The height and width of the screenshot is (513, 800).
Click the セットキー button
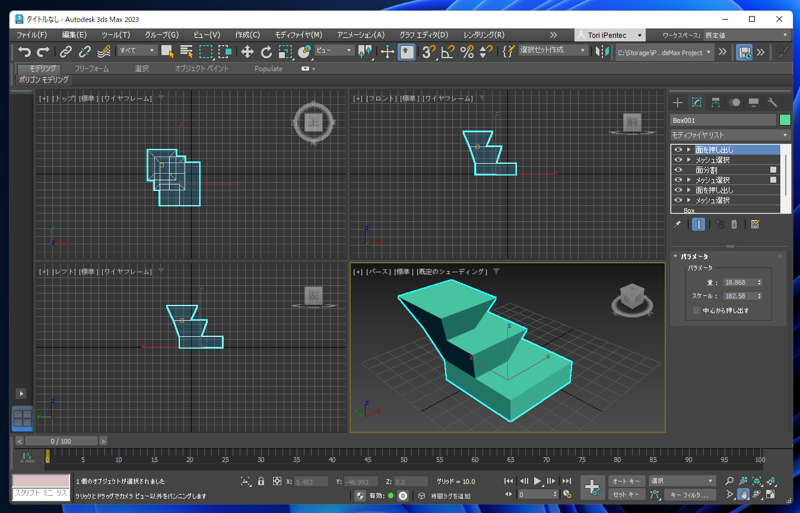click(626, 495)
